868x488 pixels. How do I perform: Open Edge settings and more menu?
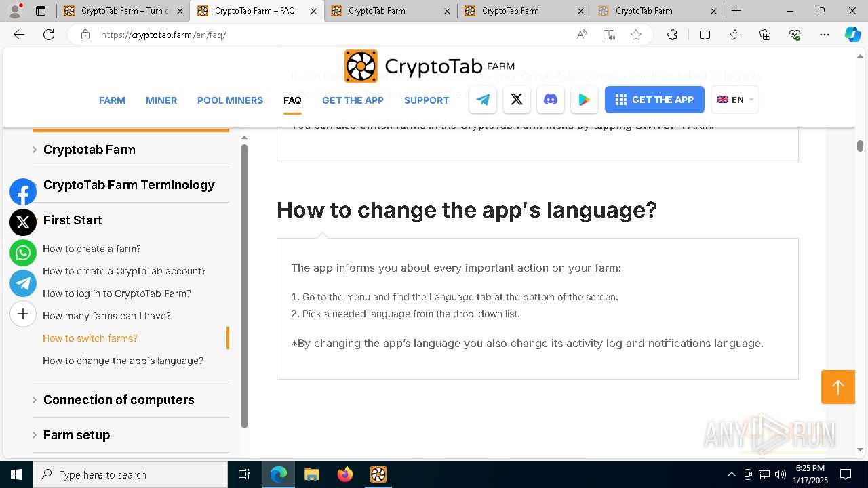tap(825, 35)
